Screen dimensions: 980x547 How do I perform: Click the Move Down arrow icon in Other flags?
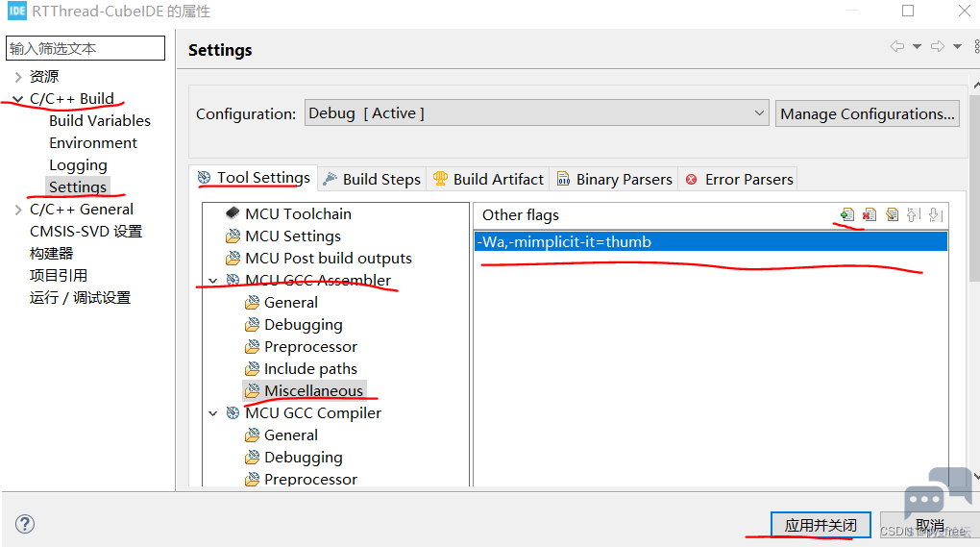pyautogui.click(x=936, y=215)
